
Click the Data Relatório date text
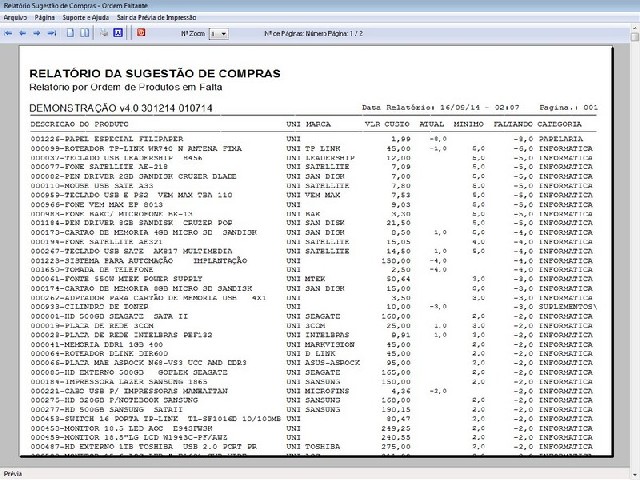tap(441, 108)
